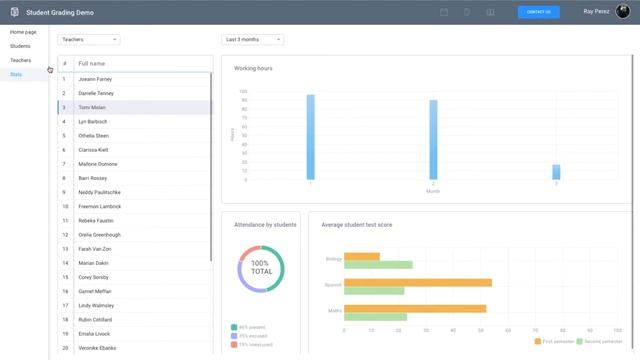Click the open book icon in the header
640x360 pixels.
click(x=490, y=12)
